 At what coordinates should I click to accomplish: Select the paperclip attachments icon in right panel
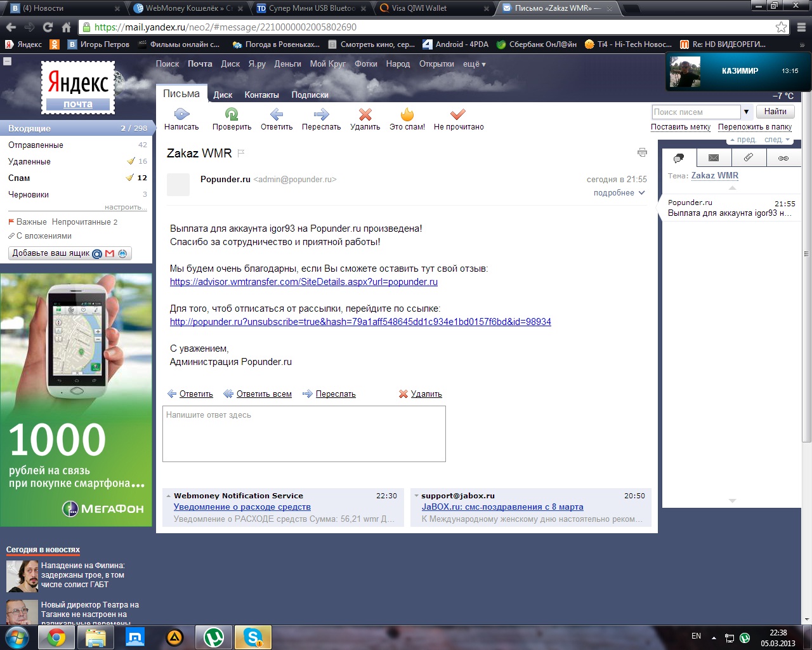point(749,157)
